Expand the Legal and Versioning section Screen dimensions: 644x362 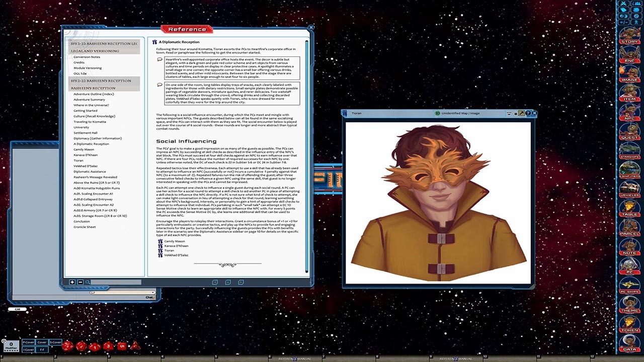click(95, 51)
